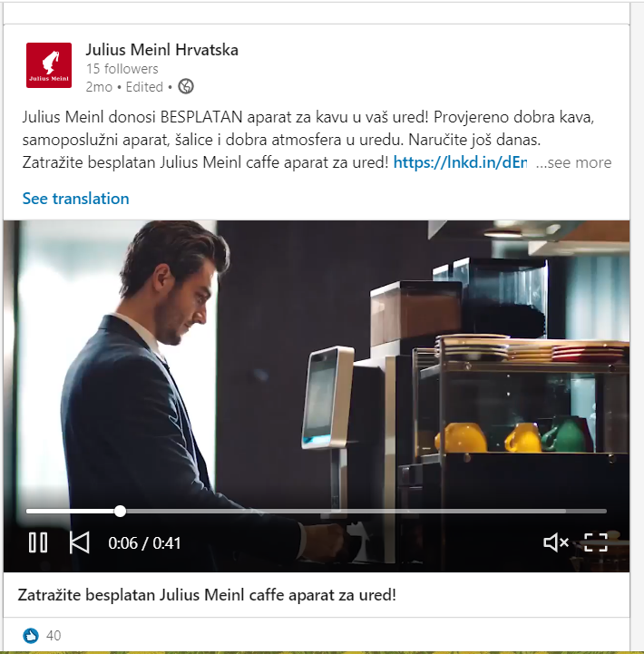Click the Julius Meinl red logo
Screen dimensions: 644x654
click(49, 65)
